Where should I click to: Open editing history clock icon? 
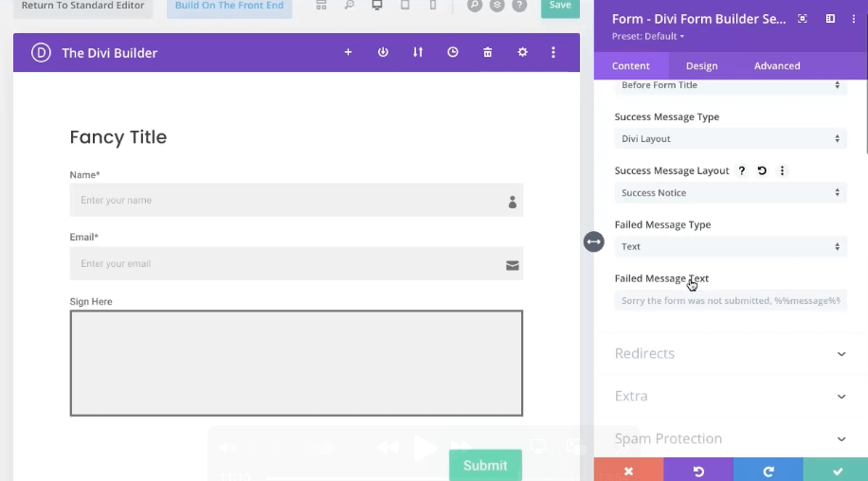click(453, 52)
